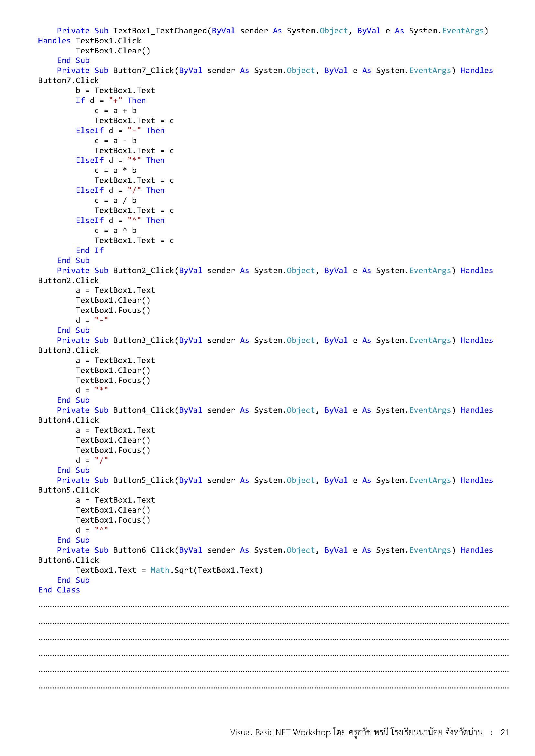The image size is (535, 756).
Task: Click the Math.Sqrt(TextBox1.Text) expression
Action: [207, 570]
